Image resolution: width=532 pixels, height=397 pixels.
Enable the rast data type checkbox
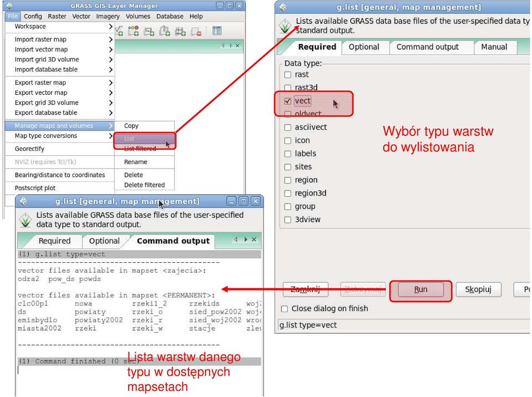[288, 75]
